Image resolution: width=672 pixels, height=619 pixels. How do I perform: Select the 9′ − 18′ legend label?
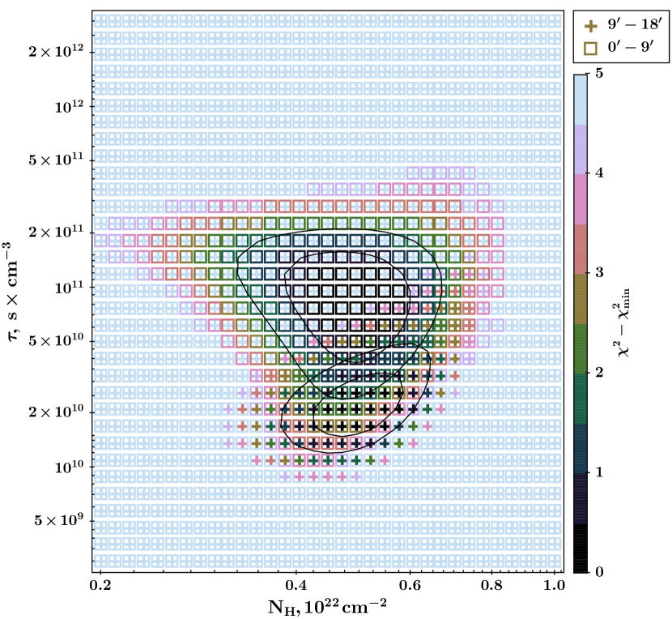tap(635, 23)
